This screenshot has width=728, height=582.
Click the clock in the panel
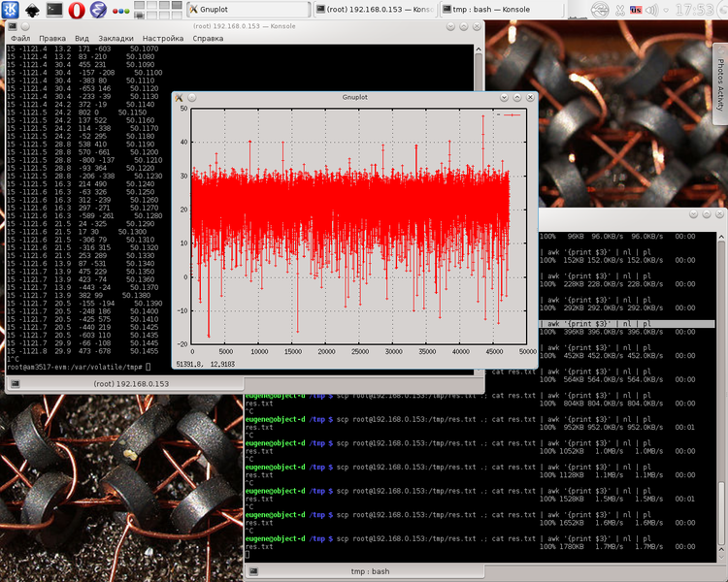[694, 10]
